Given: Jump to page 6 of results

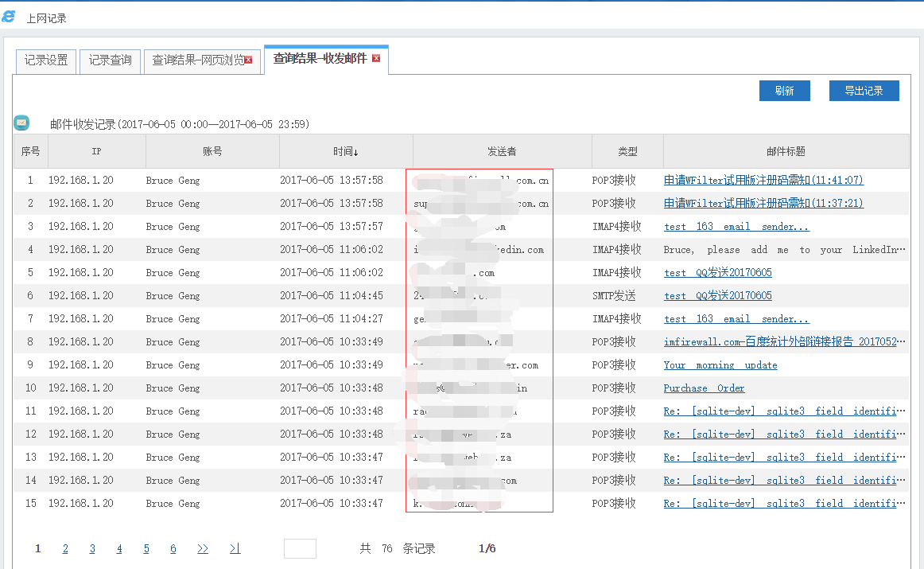Looking at the screenshot, I should pyautogui.click(x=173, y=549).
